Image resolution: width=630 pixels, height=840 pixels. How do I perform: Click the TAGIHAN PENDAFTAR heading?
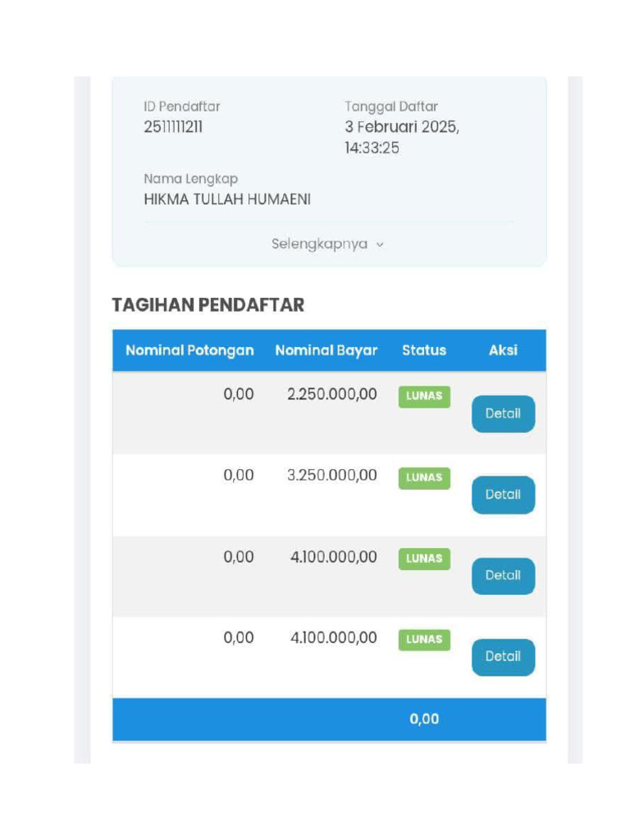208,305
